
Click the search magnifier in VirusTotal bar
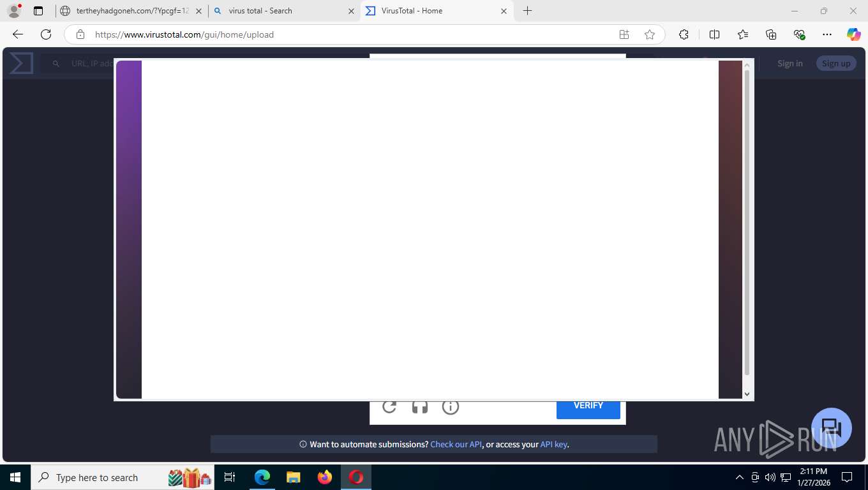56,64
